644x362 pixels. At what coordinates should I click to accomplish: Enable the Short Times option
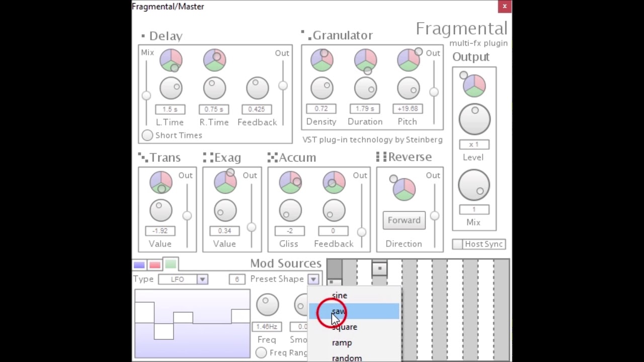coord(147,135)
